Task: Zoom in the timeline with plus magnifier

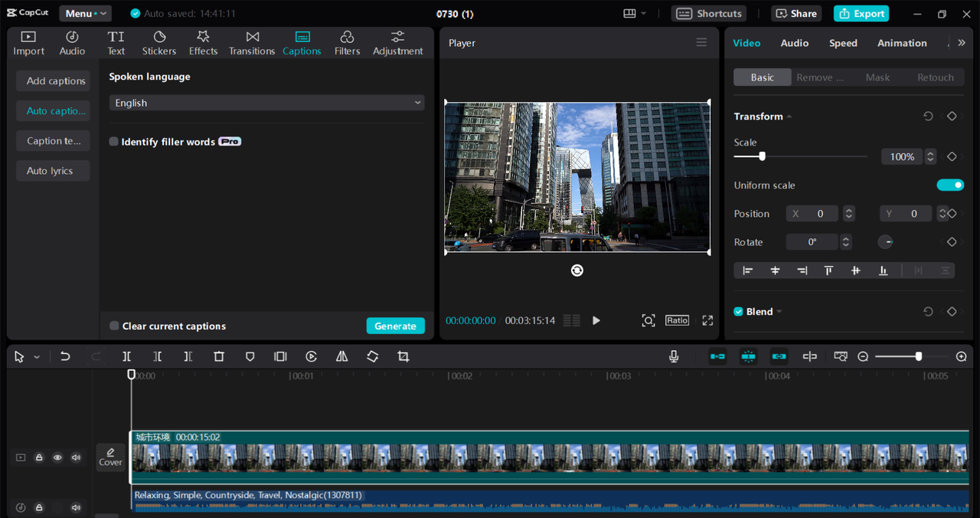Action: click(962, 356)
